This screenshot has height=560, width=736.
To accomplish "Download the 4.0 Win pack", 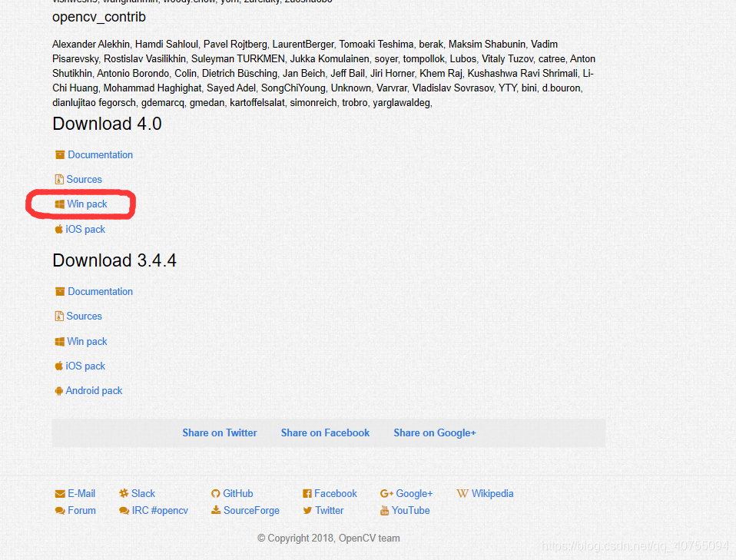I will coord(87,204).
